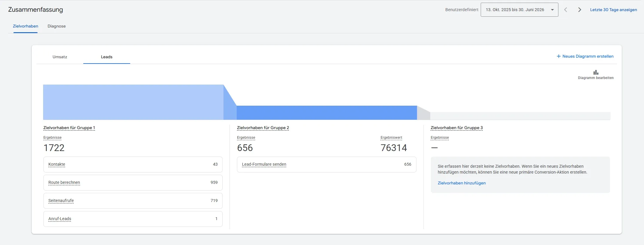
Task: Open the date range dropdown
Action: (x=519, y=10)
